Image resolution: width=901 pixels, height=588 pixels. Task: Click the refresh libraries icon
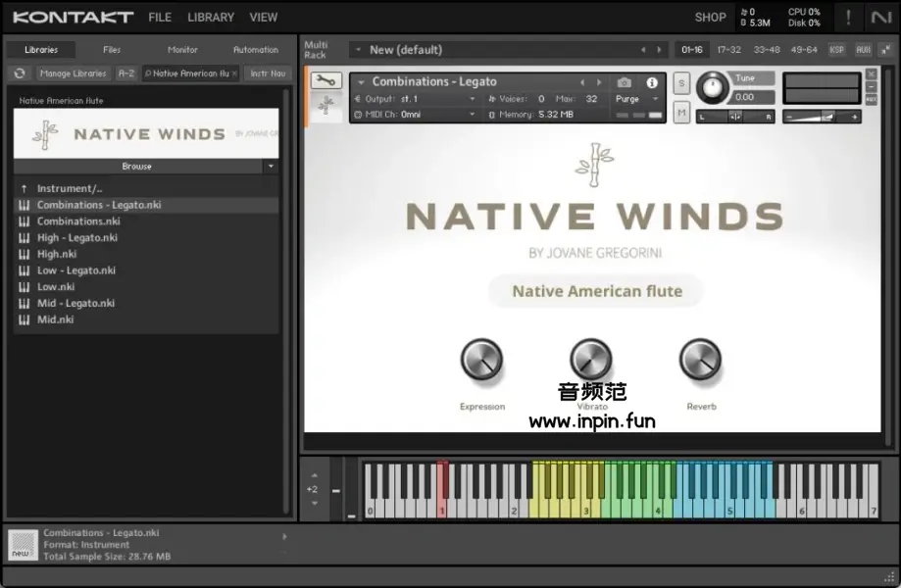click(20, 73)
